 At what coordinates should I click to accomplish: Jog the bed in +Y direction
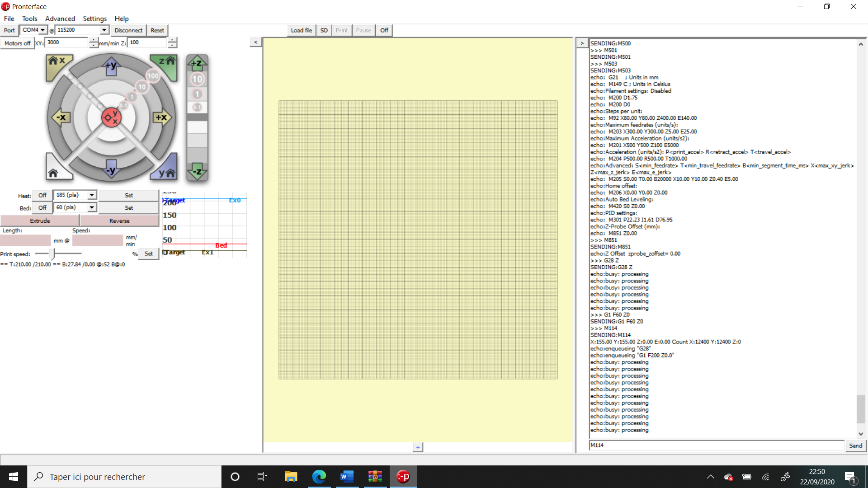[x=111, y=66]
